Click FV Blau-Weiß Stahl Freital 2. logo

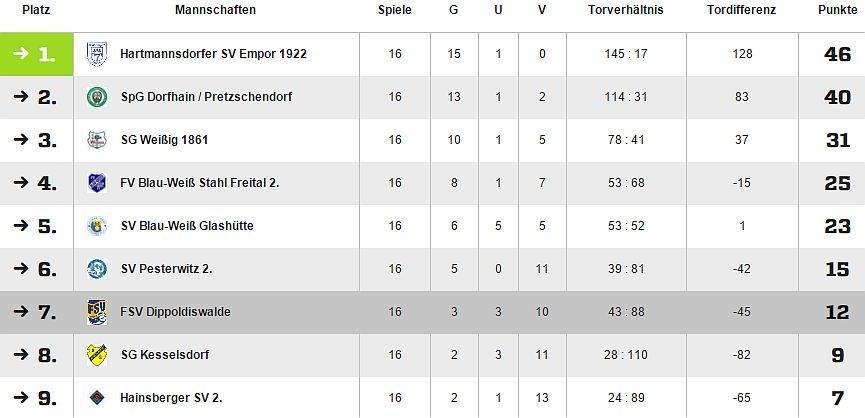tap(96, 183)
